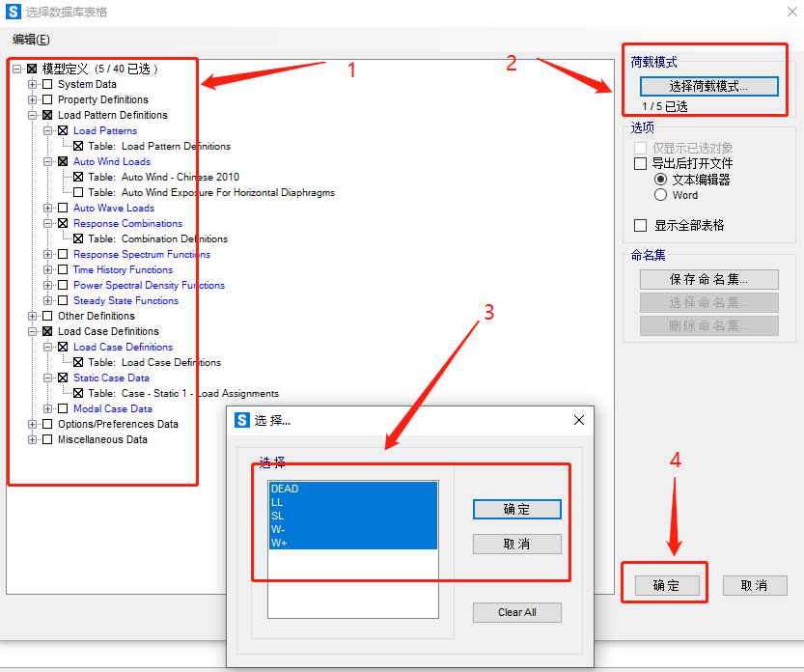This screenshot has height=672, width=804.
Task: Close the selection popup with X
Action: coord(579,420)
